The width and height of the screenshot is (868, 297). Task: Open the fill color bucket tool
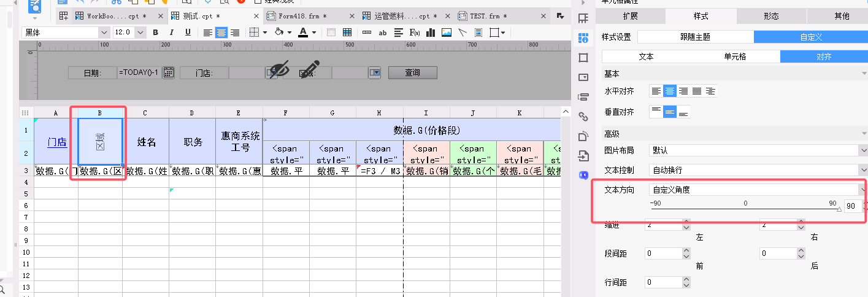(279, 33)
